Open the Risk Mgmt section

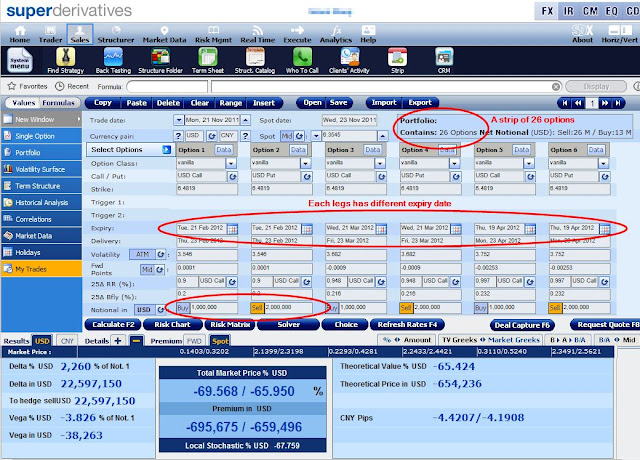213,34
